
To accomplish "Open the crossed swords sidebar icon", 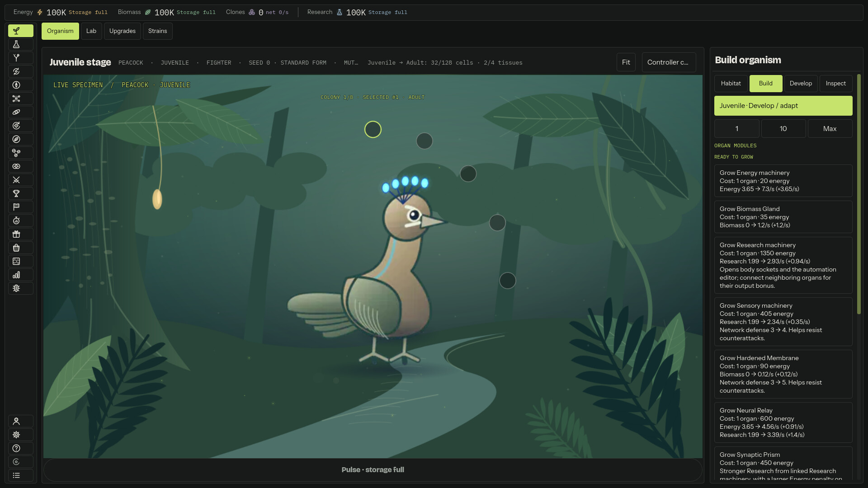I will (x=20, y=180).
